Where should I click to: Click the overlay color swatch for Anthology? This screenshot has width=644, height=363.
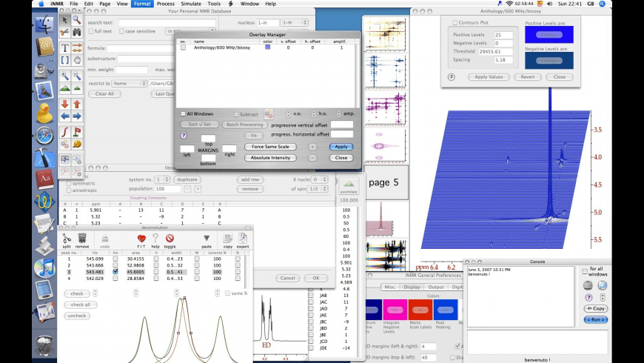coord(268,47)
